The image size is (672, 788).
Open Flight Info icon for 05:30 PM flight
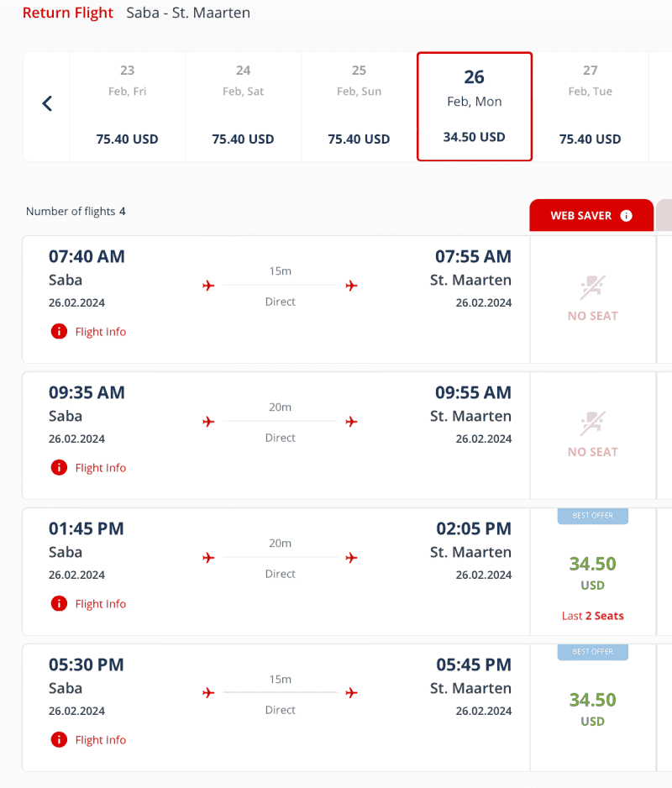pos(59,740)
